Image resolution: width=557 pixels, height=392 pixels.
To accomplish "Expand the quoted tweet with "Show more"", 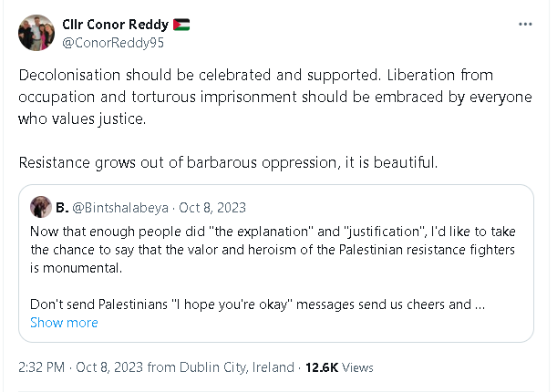I will (64, 323).
